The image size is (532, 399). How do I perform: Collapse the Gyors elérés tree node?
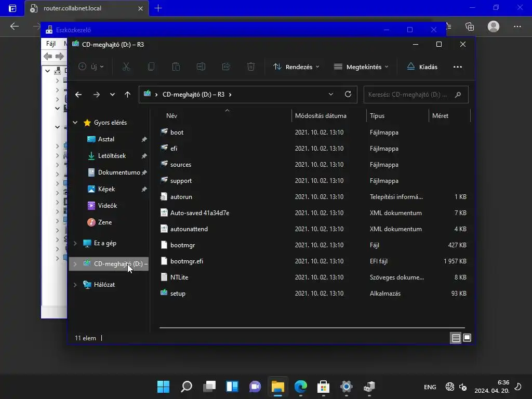75,123
